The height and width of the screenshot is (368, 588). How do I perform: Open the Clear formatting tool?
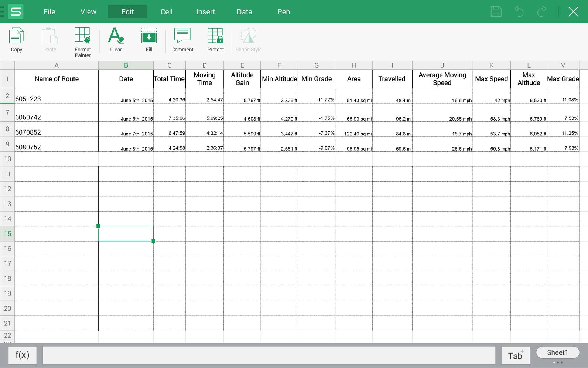pos(116,40)
